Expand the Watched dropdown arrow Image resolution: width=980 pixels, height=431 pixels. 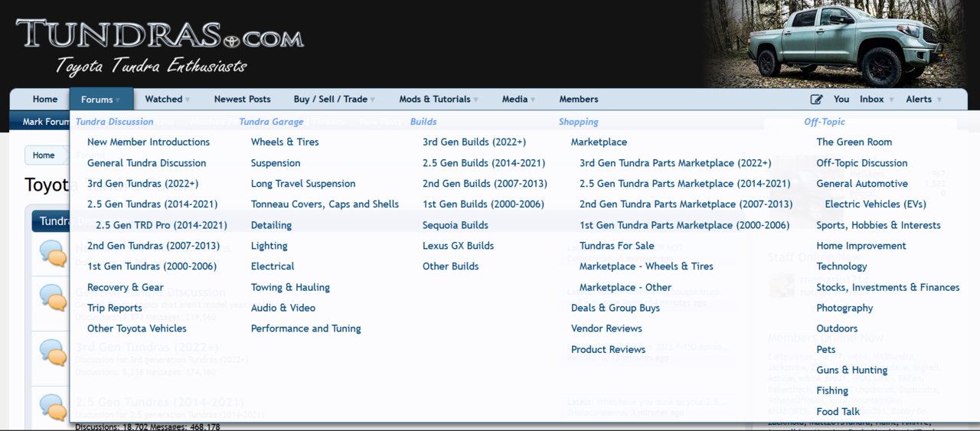tap(188, 100)
